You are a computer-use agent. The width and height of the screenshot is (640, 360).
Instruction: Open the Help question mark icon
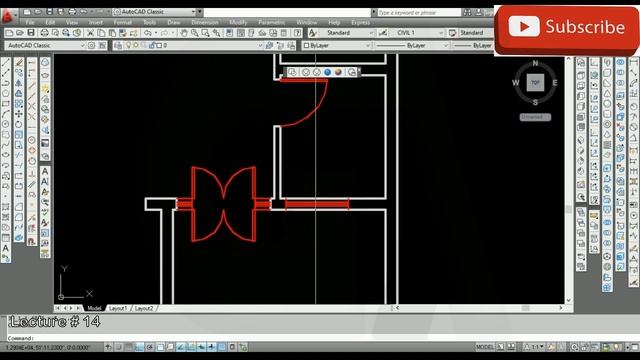point(298,33)
